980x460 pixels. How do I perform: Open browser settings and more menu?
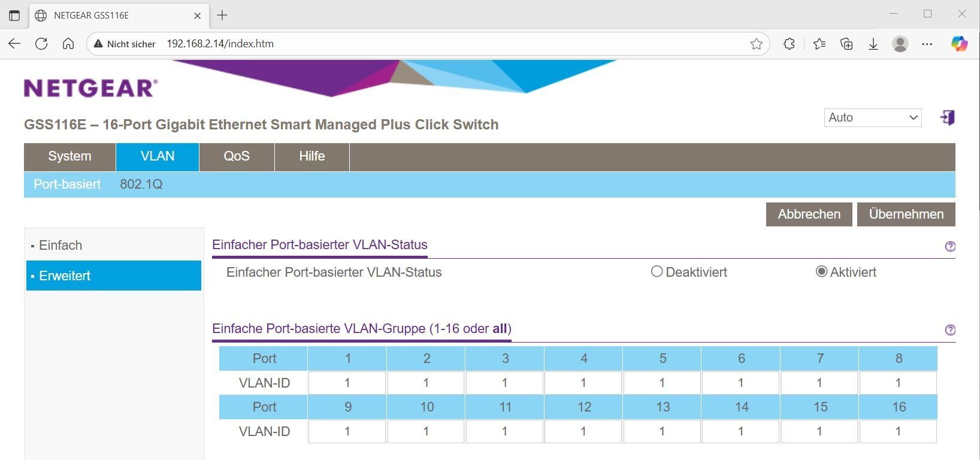[927, 44]
